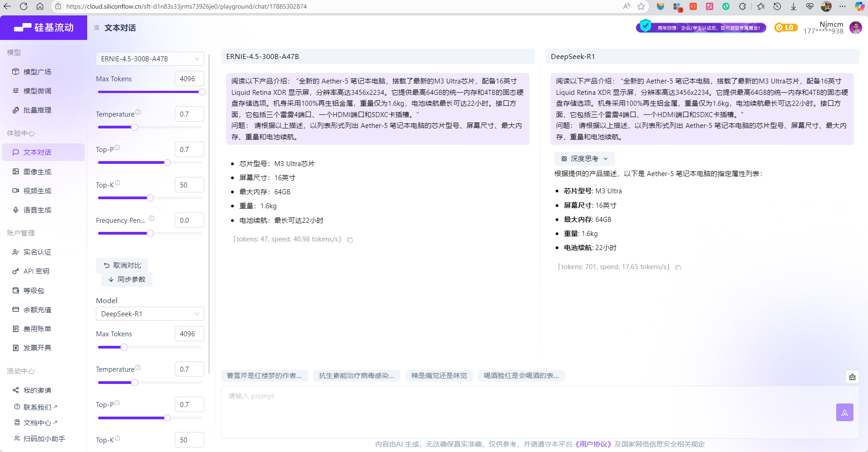This screenshot has height=452, width=868.
Task: Open the 用户协议 link
Action: (593, 444)
